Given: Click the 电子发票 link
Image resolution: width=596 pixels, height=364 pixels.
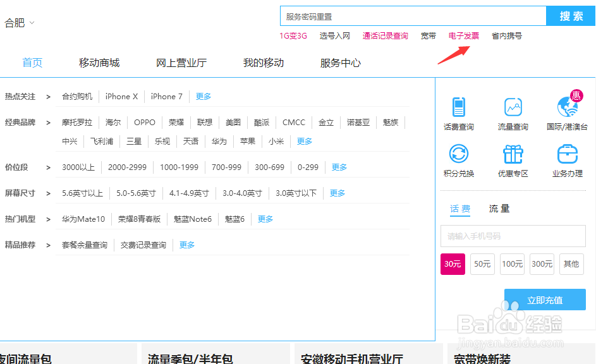Looking at the screenshot, I should pyautogui.click(x=465, y=35).
